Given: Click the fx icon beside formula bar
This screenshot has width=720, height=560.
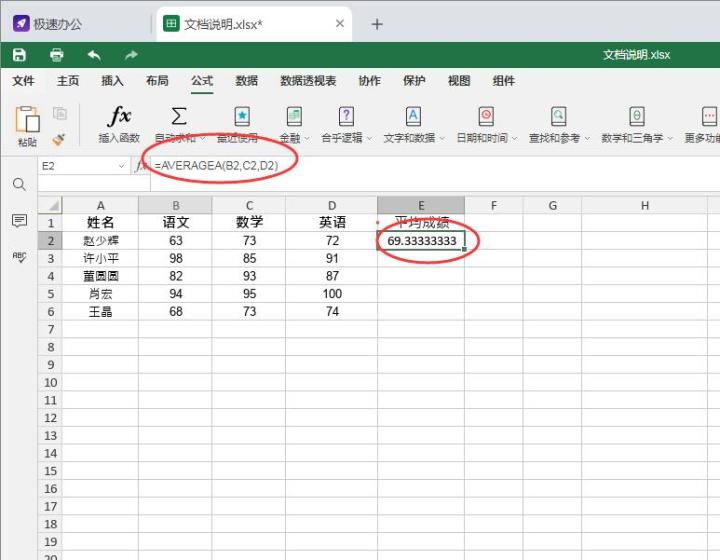Looking at the screenshot, I should pos(140,166).
